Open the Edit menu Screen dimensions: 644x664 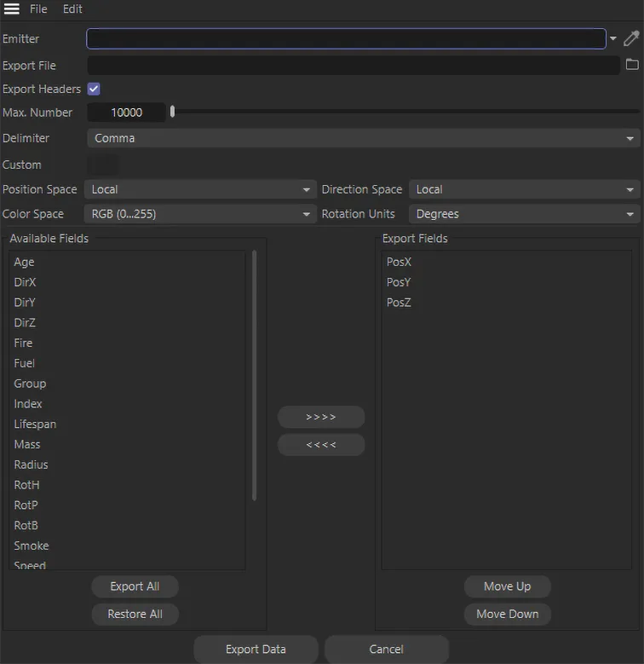[x=72, y=9]
